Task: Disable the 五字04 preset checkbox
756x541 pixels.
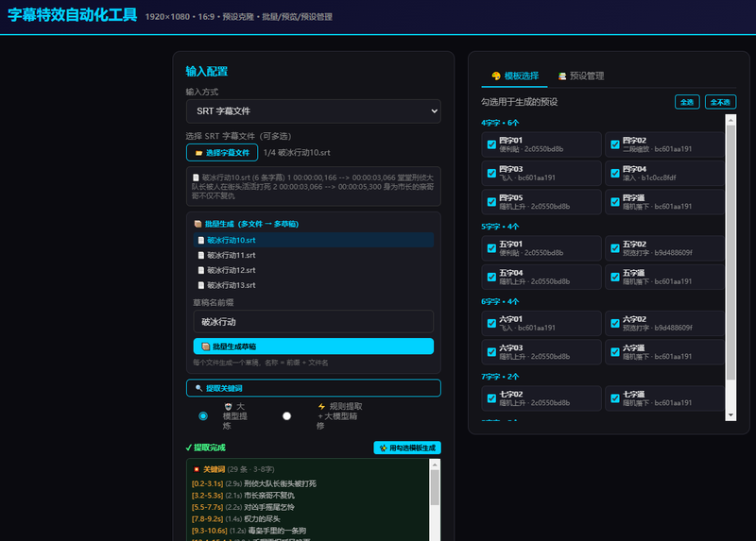Action: coord(491,277)
